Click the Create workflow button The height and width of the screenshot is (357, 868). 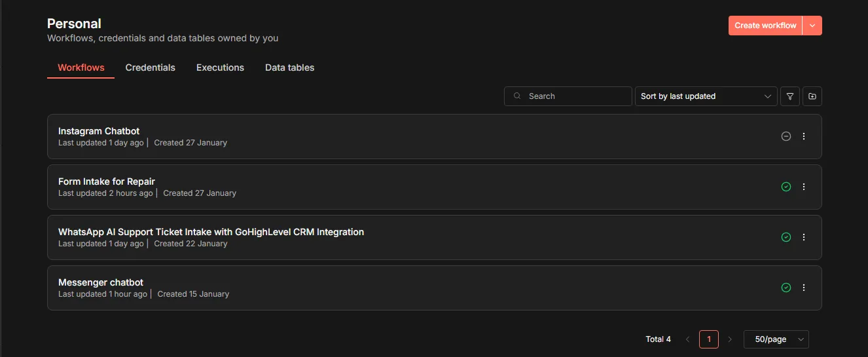765,26
